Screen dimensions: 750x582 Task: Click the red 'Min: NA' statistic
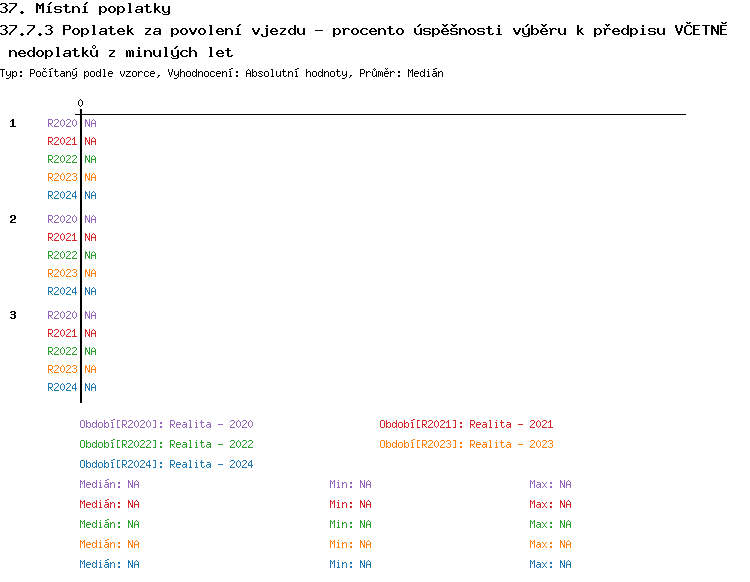click(350, 504)
